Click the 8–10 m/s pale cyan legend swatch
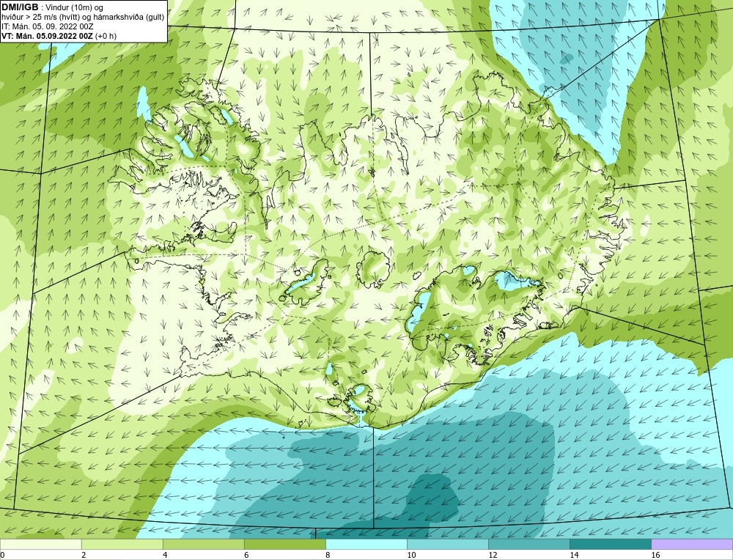The image size is (733, 560). [x=366, y=544]
